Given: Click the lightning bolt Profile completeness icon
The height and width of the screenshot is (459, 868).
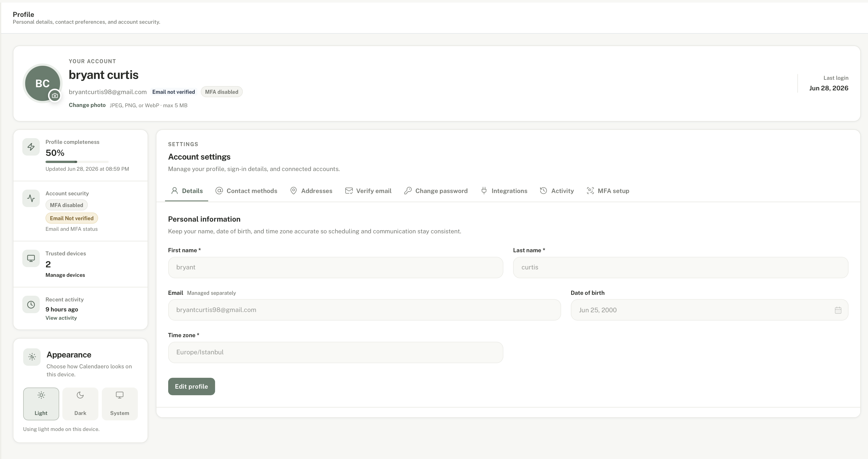Looking at the screenshot, I should pos(31,147).
